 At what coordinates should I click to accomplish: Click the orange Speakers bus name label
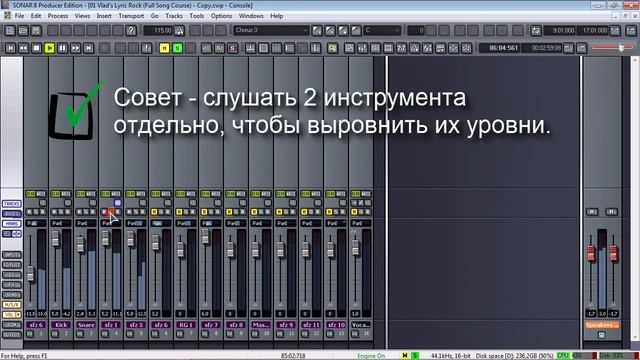[602, 325]
